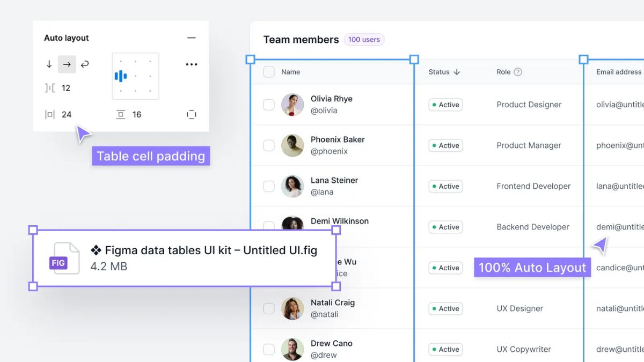This screenshot has height=362, width=644.
Task: Enable wrap mode in Auto layout panel
Action: (x=85, y=64)
